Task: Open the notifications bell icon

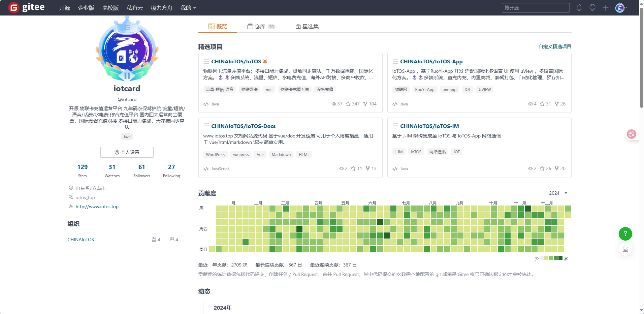Action: (579, 8)
